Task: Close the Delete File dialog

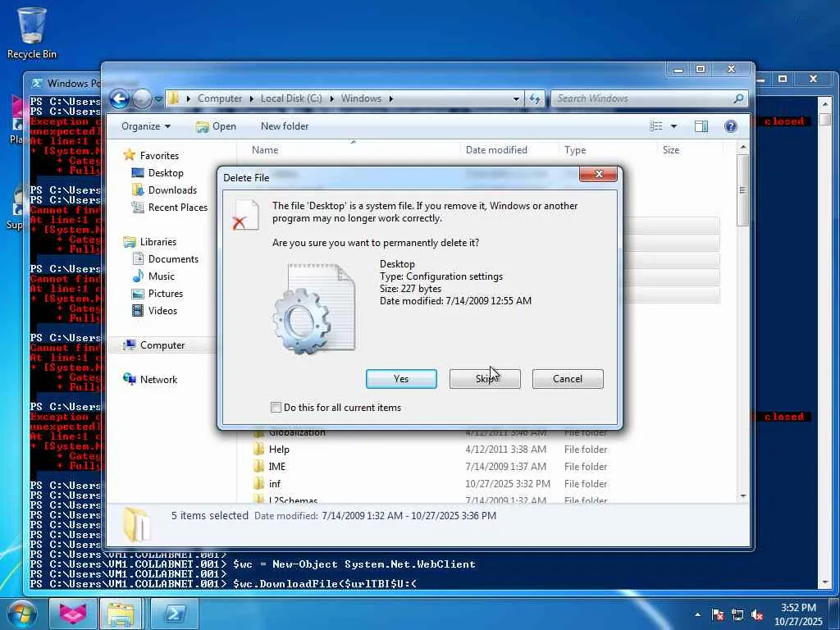Action: [598, 174]
